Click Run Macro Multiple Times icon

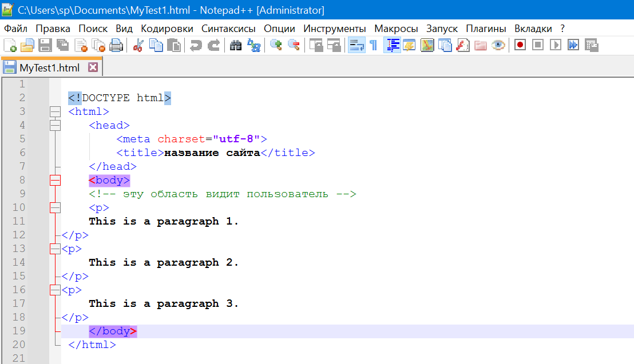pos(573,45)
